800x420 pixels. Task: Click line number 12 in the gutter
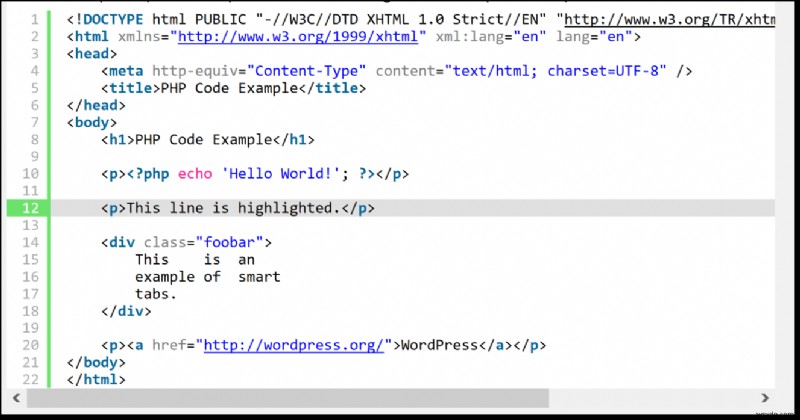(x=30, y=208)
